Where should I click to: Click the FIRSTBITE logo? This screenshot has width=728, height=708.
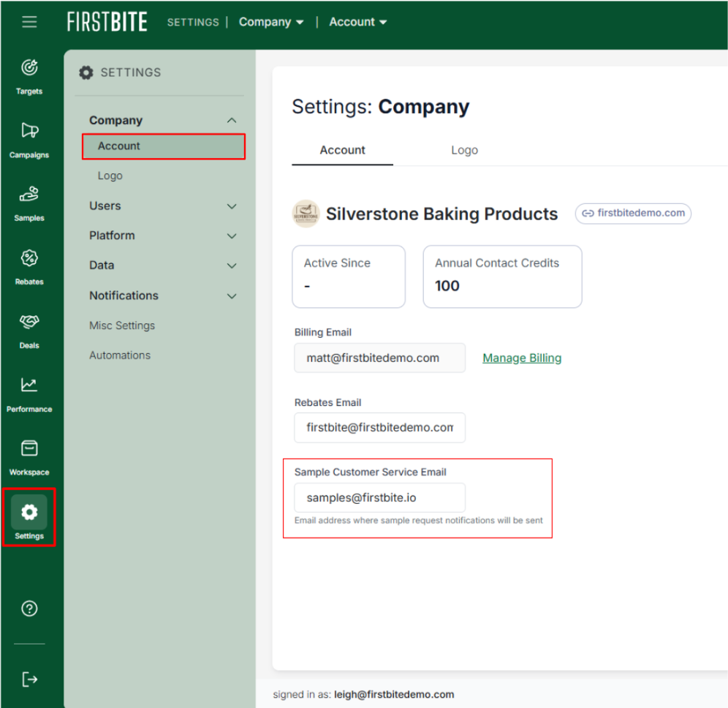click(107, 22)
